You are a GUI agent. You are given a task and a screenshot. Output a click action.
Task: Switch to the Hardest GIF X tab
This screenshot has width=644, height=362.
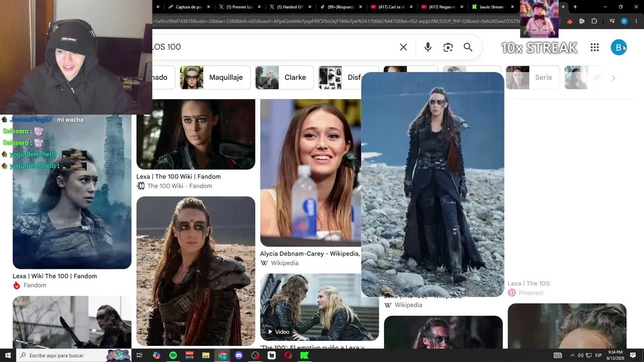[x=289, y=7]
